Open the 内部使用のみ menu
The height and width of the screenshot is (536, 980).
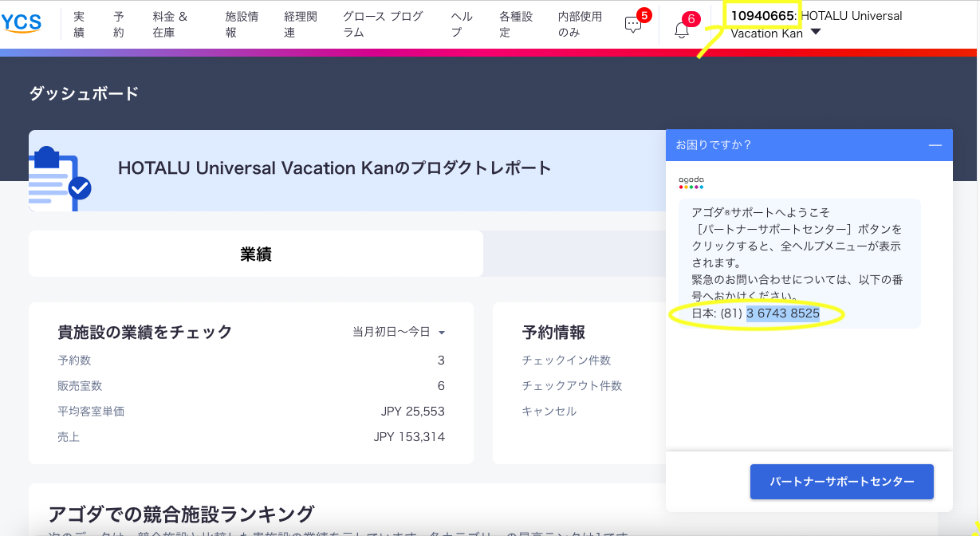[580, 24]
